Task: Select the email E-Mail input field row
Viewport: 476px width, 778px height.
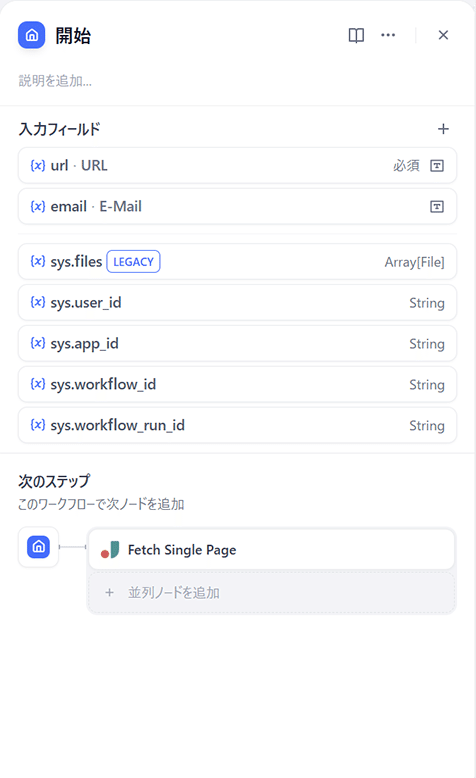Action: point(237,206)
